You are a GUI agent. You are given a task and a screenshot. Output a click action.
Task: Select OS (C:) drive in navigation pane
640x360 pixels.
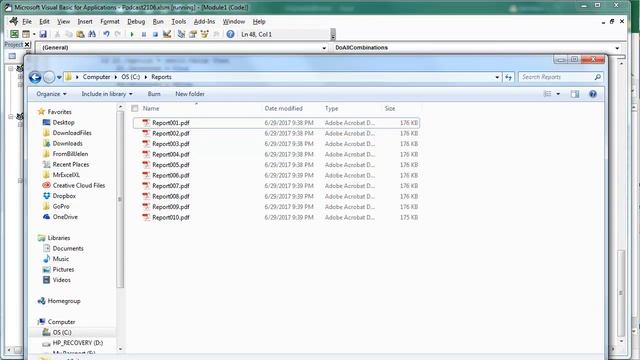pos(62,332)
